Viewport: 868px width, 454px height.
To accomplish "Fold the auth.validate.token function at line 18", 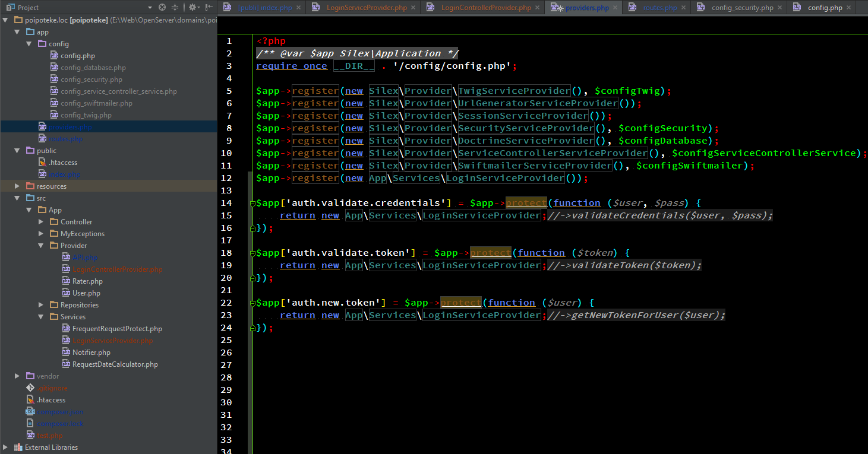I will [x=252, y=253].
